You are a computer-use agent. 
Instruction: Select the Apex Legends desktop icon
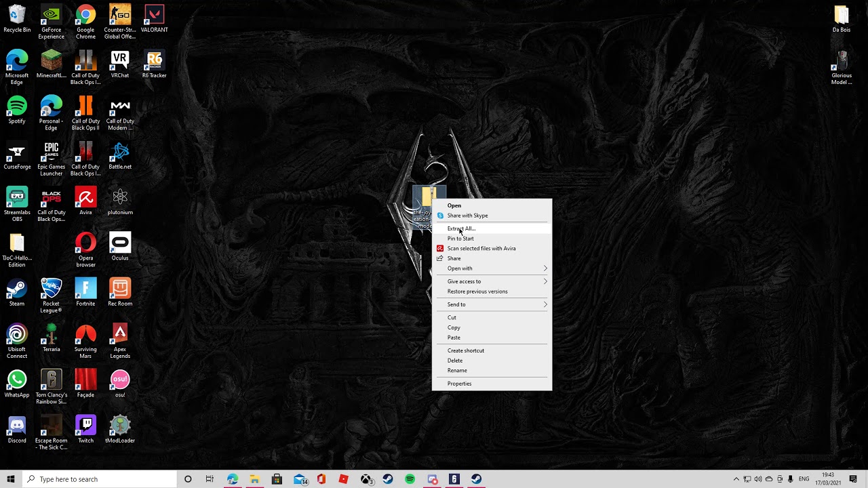tap(120, 341)
